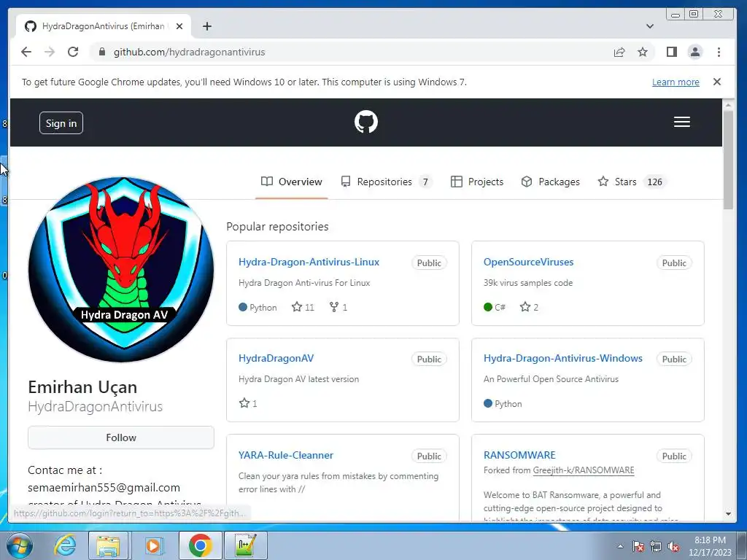Click the email semaemirhan555@gmail.com text
The image size is (747, 560).
[104, 487]
